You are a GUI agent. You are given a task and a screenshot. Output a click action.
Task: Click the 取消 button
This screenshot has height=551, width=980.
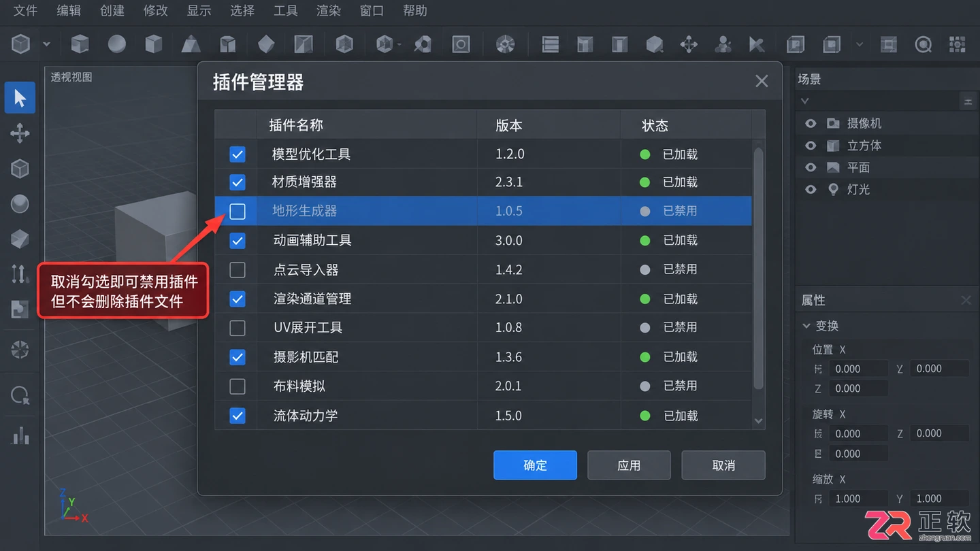point(723,465)
